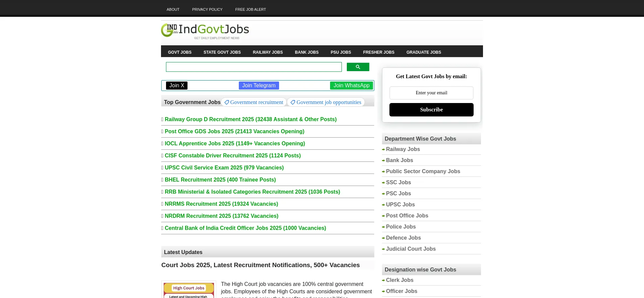Open Free Job Alert link
The width and height of the screenshot is (644, 298).
[251, 9]
